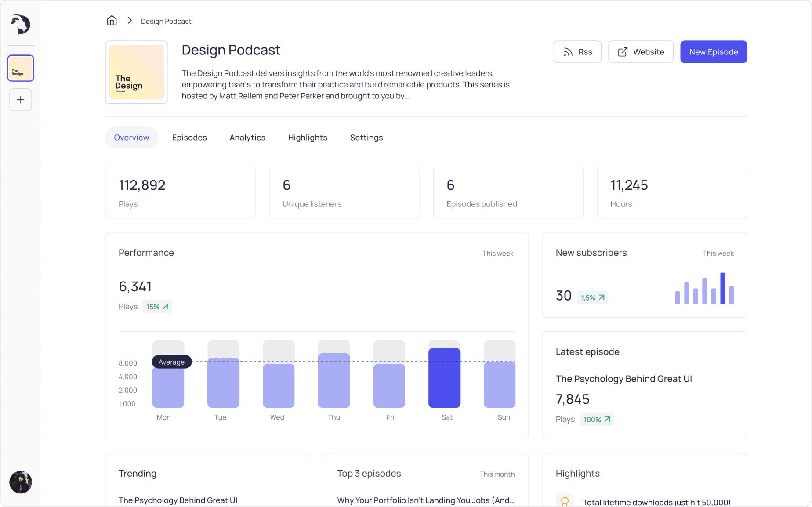This screenshot has height=507, width=812.
Task: Open The Psychology Behind Great UI latest episode
Action: (x=624, y=379)
